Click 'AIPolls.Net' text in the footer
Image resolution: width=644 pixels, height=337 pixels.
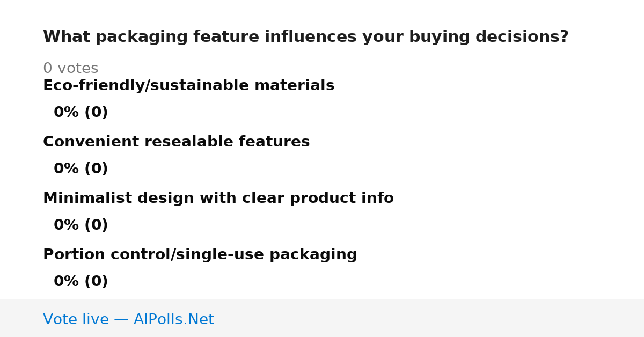click(x=173, y=319)
